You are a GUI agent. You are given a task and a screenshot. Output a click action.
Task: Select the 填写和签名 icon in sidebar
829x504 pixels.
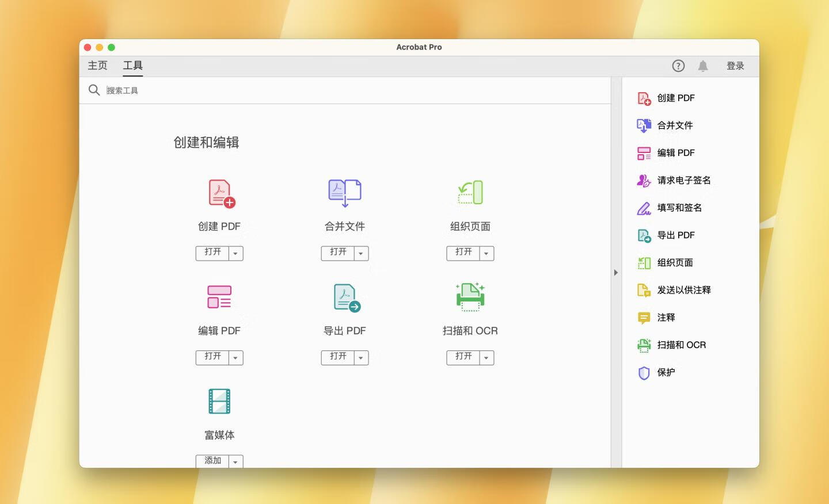click(x=643, y=208)
